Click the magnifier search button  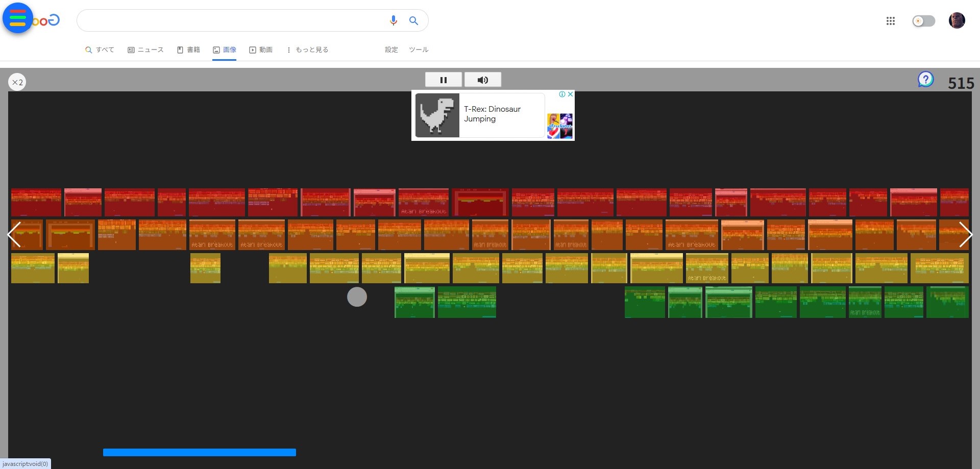(413, 20)
